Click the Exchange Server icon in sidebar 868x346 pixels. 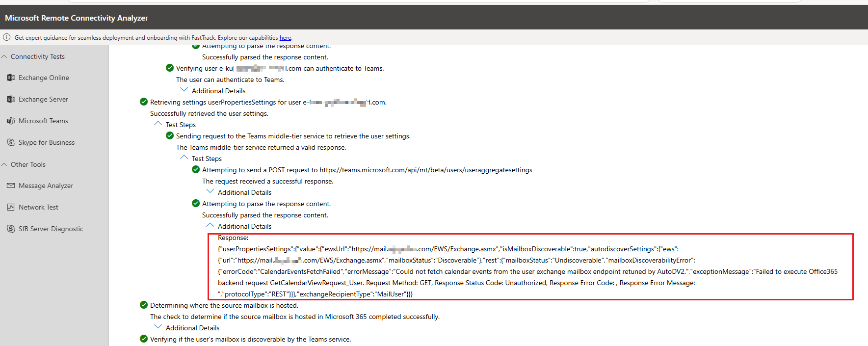11,99
